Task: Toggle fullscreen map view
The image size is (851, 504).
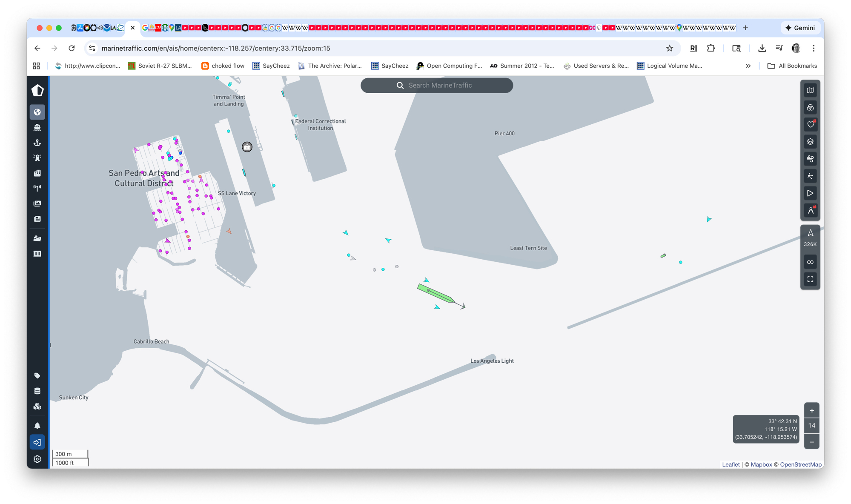Action: [x=810, y=279]
